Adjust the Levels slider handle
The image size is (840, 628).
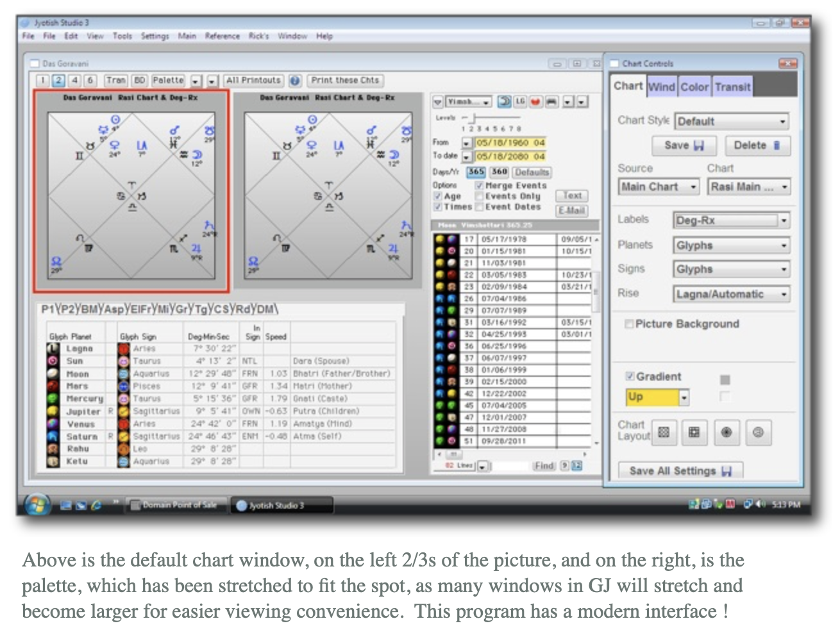(x=473, y=118)
